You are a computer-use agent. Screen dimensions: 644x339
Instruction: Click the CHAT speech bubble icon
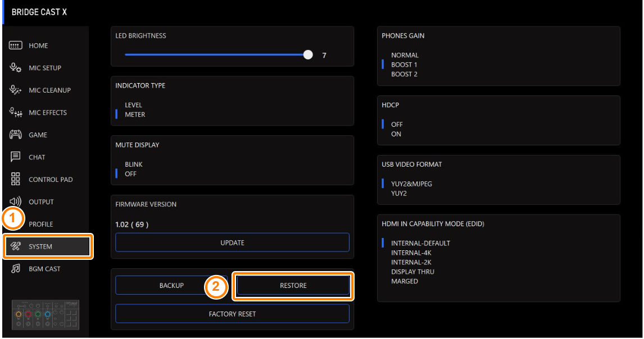(16, 157)
